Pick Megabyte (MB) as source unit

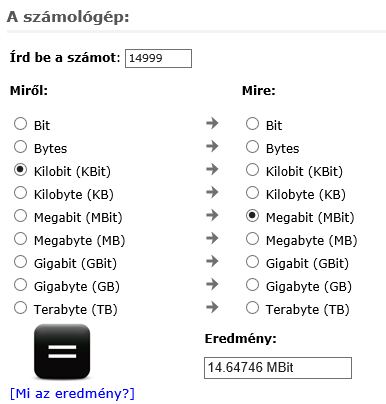pyautogui.click(x=20, y=239)
